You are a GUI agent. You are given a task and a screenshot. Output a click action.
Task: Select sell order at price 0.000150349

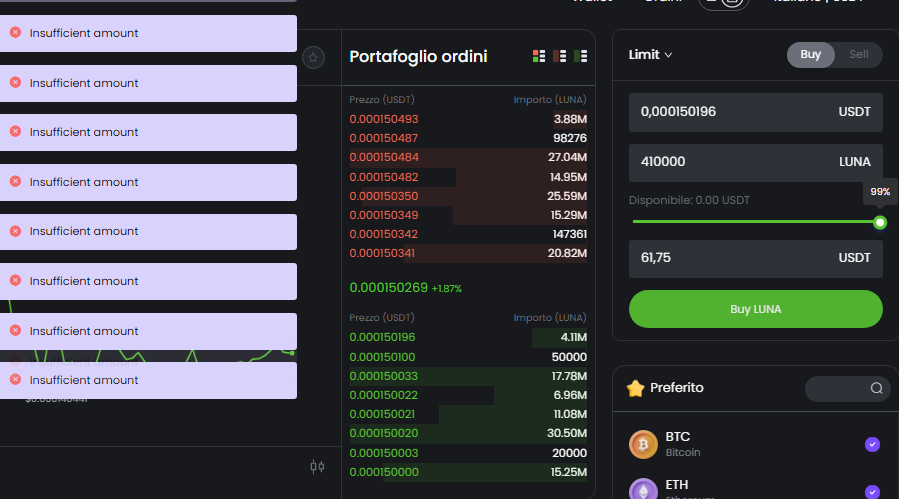(x=468, y=215)
